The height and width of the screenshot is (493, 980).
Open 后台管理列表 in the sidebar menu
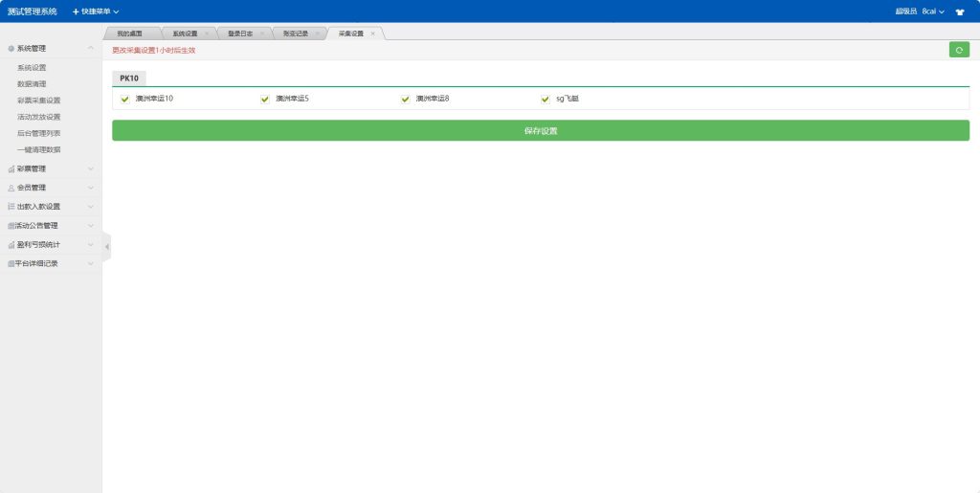click(39, 133)
